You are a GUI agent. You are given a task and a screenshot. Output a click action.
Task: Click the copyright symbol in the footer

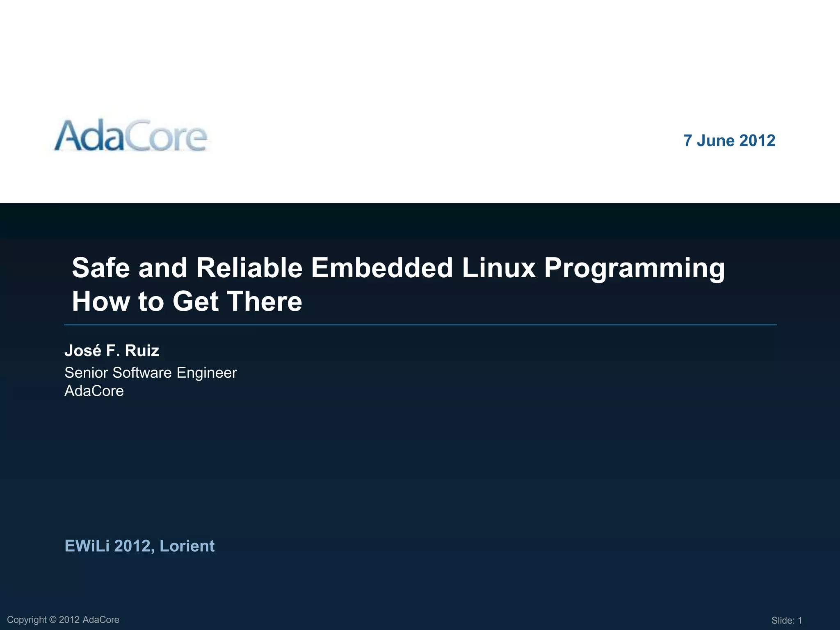click(52, 620)
